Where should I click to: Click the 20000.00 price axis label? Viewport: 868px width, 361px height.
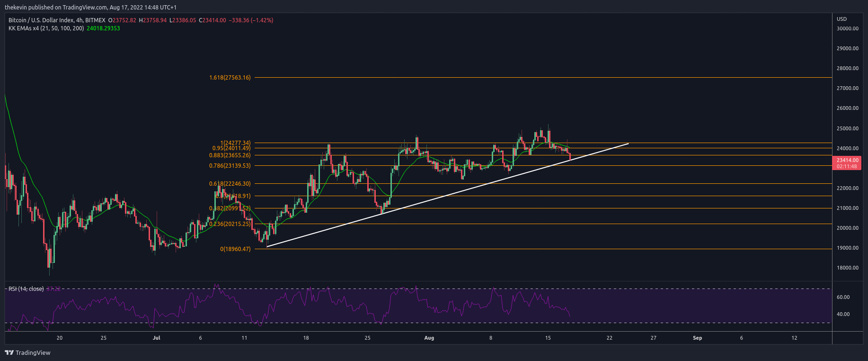point(847,228)
